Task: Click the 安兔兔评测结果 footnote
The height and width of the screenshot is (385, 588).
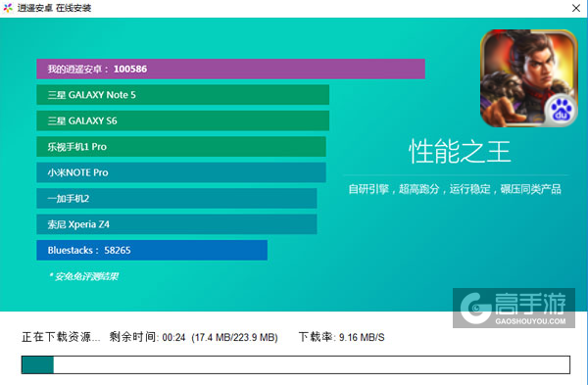Action: click(83, 276)
